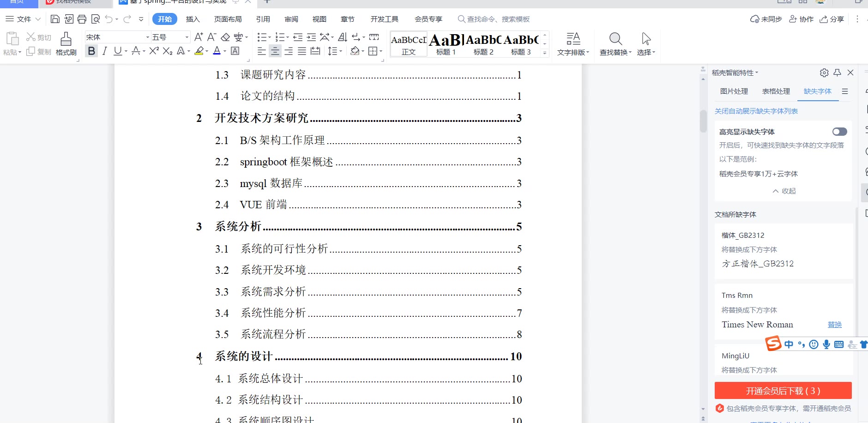Select left paragraph alignment
868x423 pixels.
point(262,51)
